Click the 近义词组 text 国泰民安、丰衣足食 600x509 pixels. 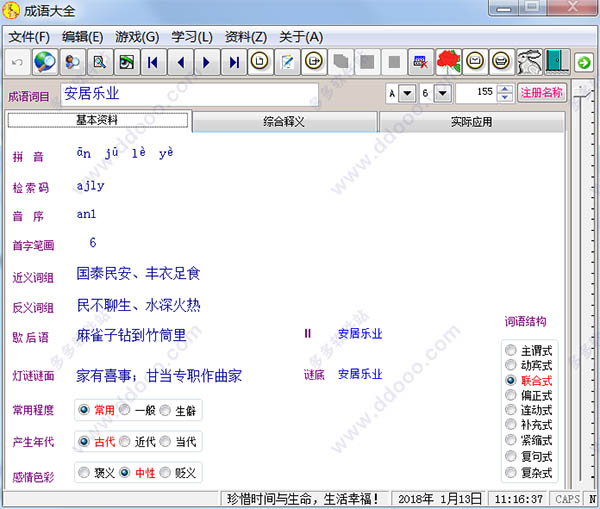pyautogui.click(x=138, y=273)
